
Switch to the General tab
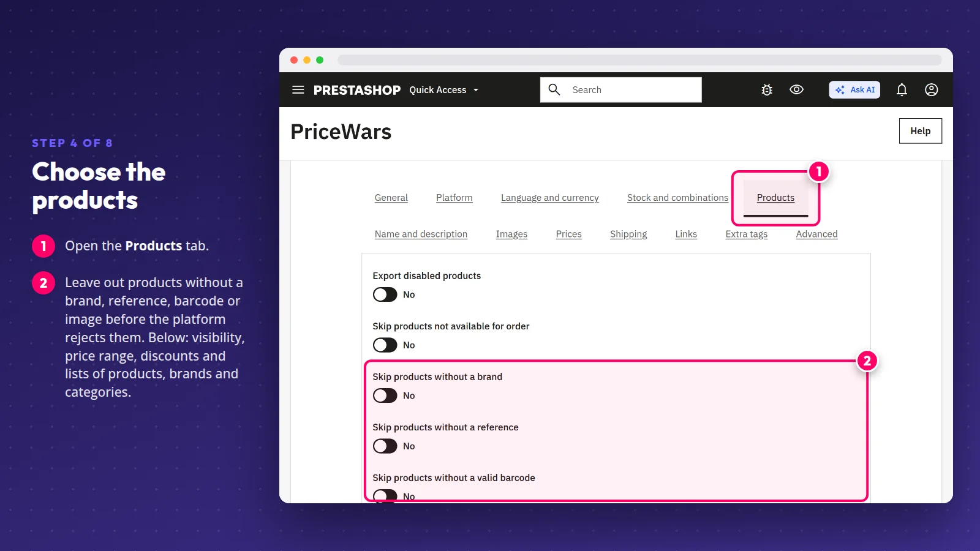(x=391, y=198)
